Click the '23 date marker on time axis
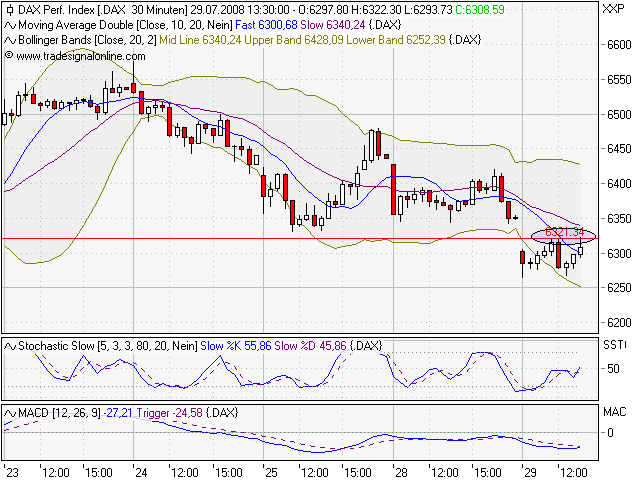 pyautogui.click(x=11, y=473)
